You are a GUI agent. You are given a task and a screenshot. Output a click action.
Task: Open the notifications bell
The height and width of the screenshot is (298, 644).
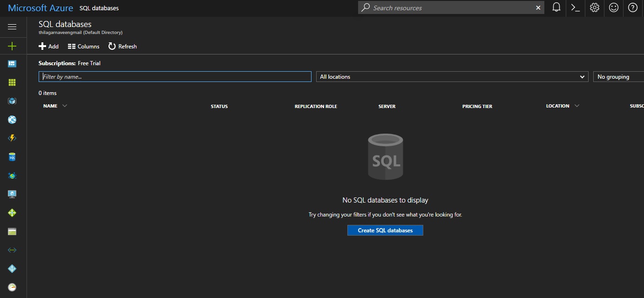(x=556, y=8)
